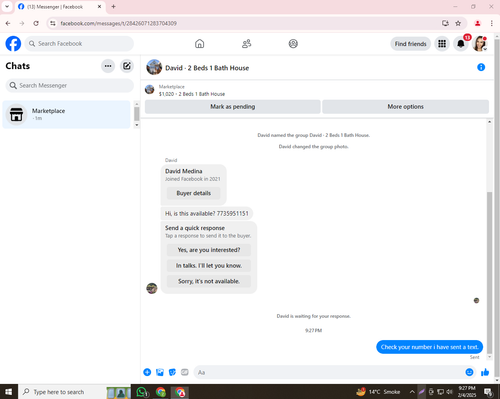Click the group photo beside David - 2 Beds 1 Bath House
This screenshot has height=399, width=500.
[x=154, y=67]
